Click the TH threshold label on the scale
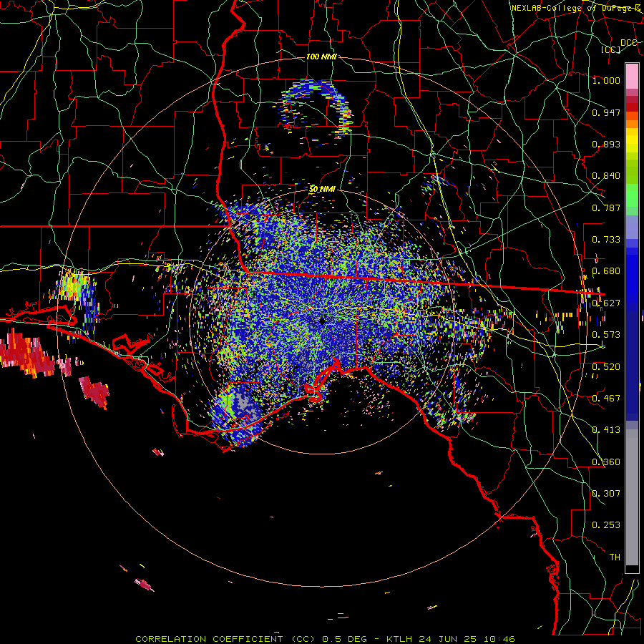Image resolution: width=644 pixels, height=644 pixels. (x=615, y=557)
